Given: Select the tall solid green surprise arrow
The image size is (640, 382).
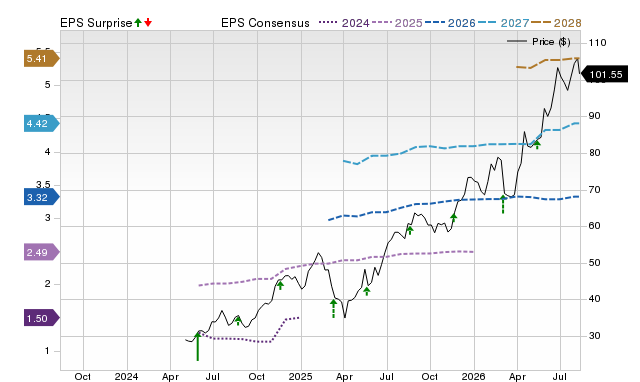Looking at the screenshot, I should tap(198, 346).
